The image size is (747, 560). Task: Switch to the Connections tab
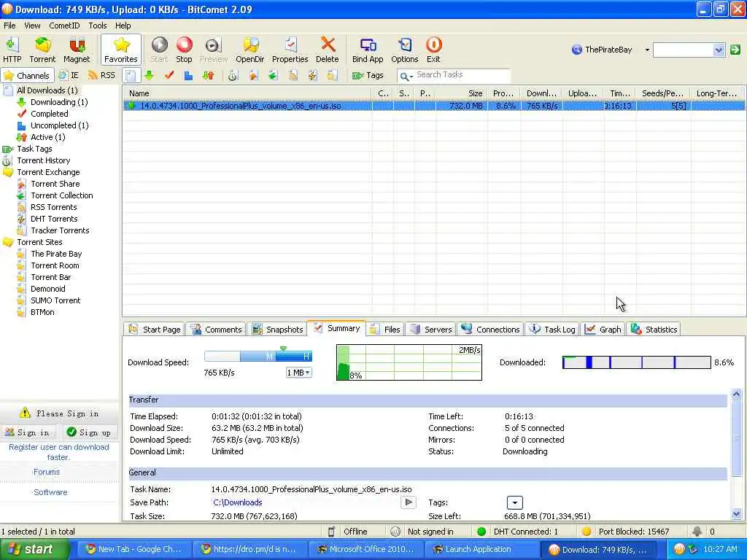point(491,330)
